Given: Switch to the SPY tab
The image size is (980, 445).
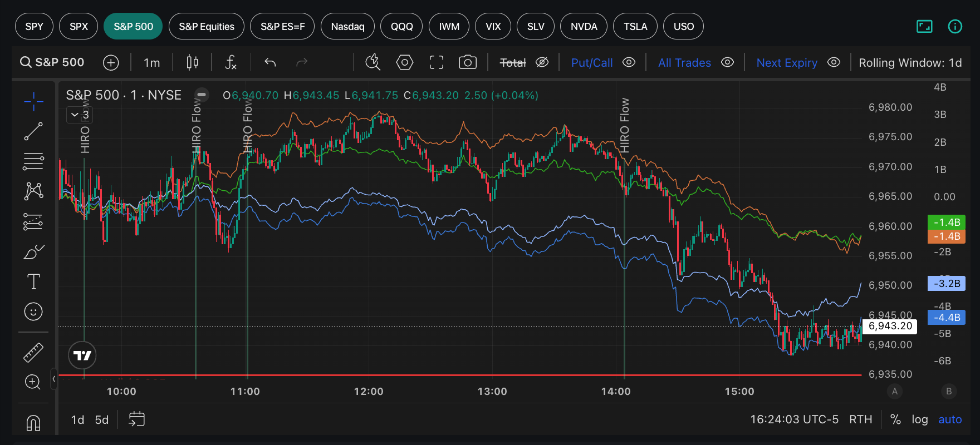Looking at the screenshot, I should (34, 26).
